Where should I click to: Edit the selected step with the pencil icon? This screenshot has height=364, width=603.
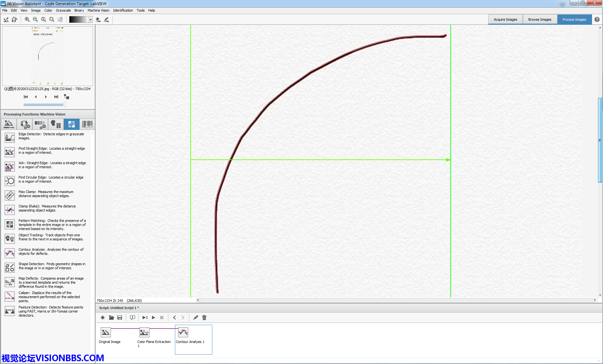(195, 318)
